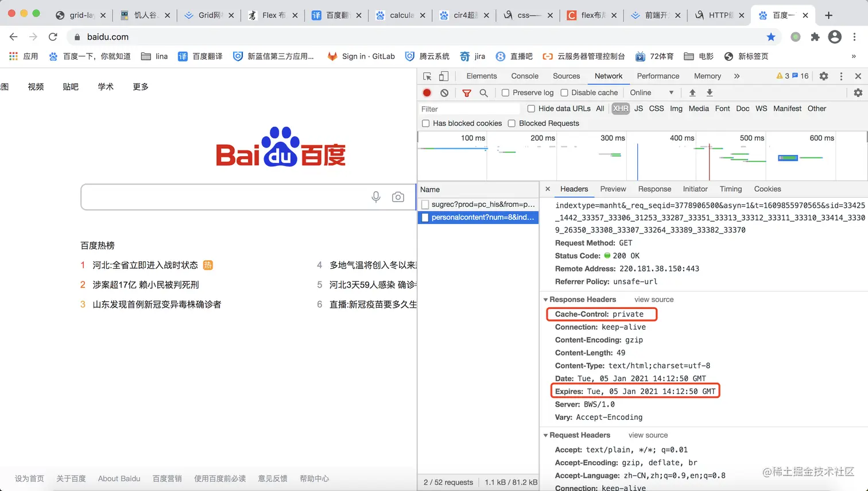868x491 pixels.
Task: Open the Chrome extensions puzzle icon
Action: [815, 37]
